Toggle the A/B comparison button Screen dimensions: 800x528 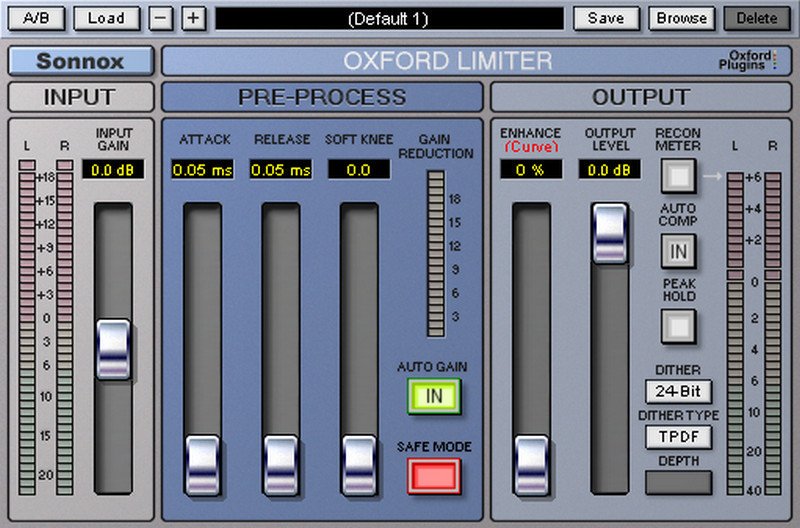[34, 18]
